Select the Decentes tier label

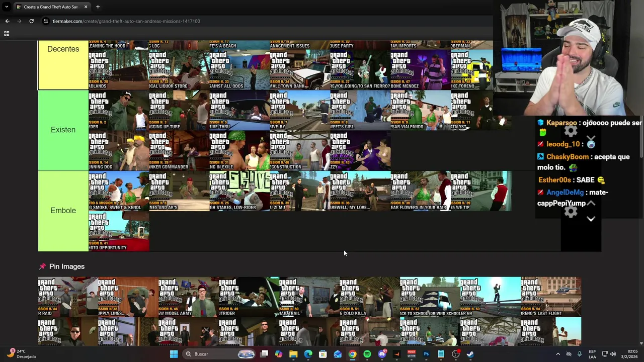(63, 49)
